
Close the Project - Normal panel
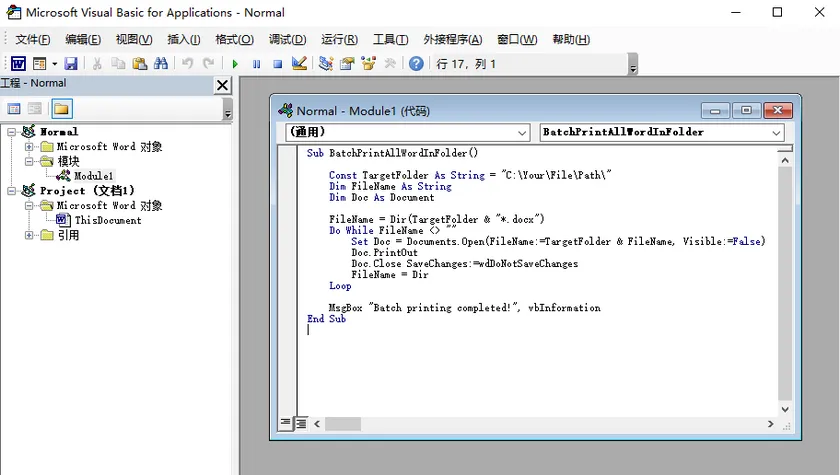[x=222, y=85]
